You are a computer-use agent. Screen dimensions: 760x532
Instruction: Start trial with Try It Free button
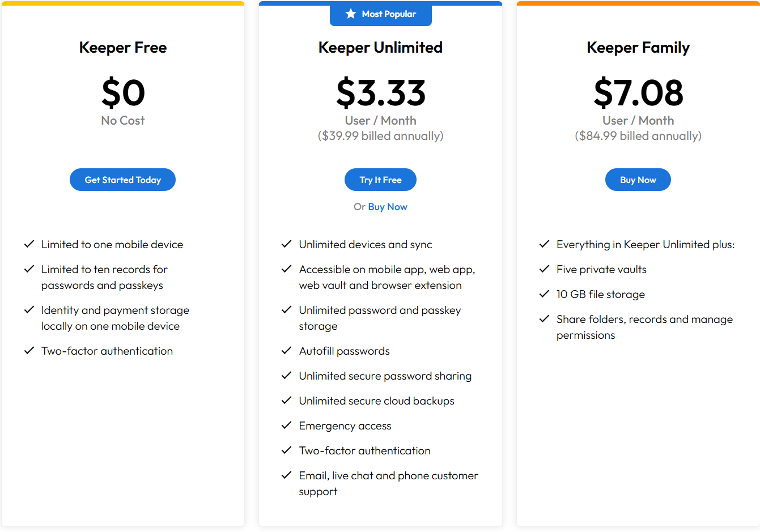click(380, 180)
